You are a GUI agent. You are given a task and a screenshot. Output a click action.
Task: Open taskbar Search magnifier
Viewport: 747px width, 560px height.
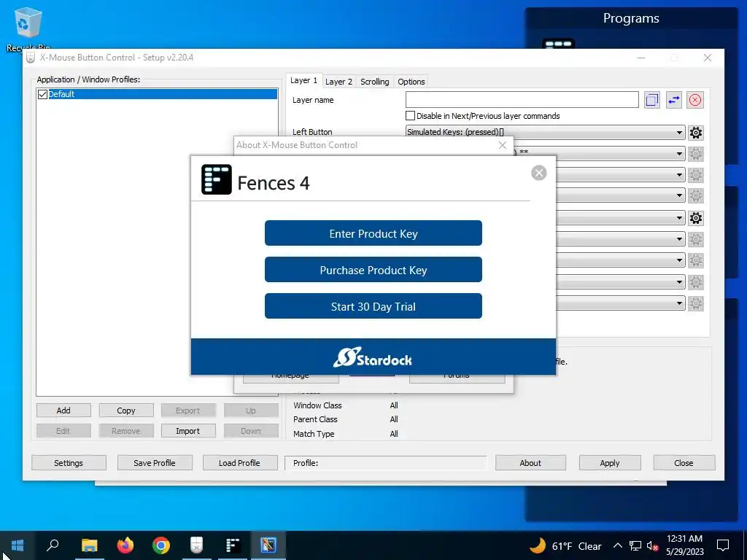tap(53, 545)
